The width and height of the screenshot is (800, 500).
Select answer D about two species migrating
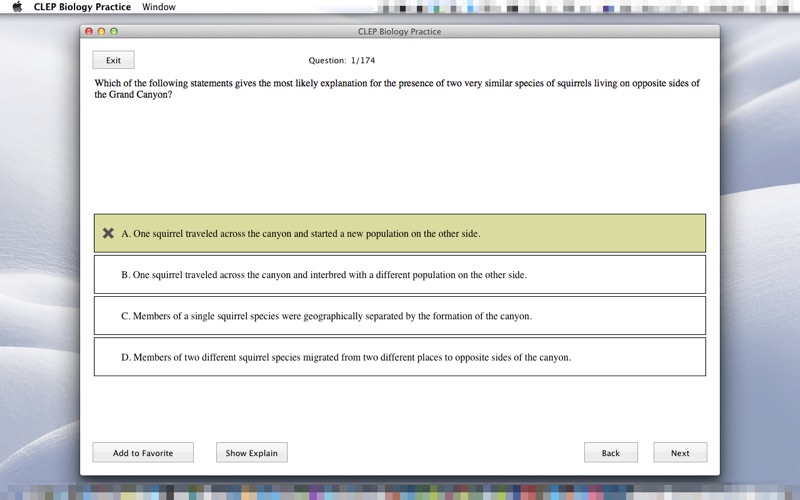[x=399, y=357]
